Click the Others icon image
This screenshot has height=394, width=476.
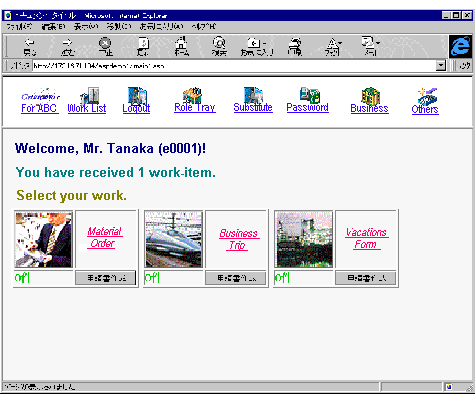tap(427, 96)
